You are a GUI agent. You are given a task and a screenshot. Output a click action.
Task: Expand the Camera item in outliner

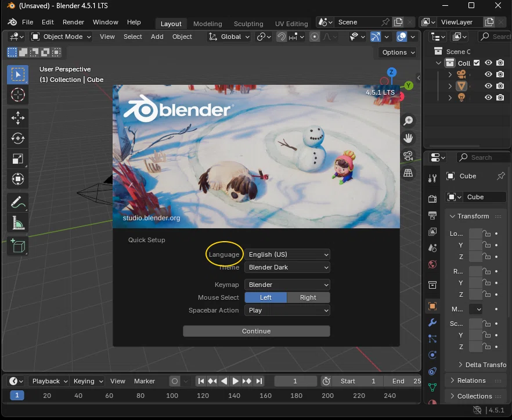click(x=450, y=74)
